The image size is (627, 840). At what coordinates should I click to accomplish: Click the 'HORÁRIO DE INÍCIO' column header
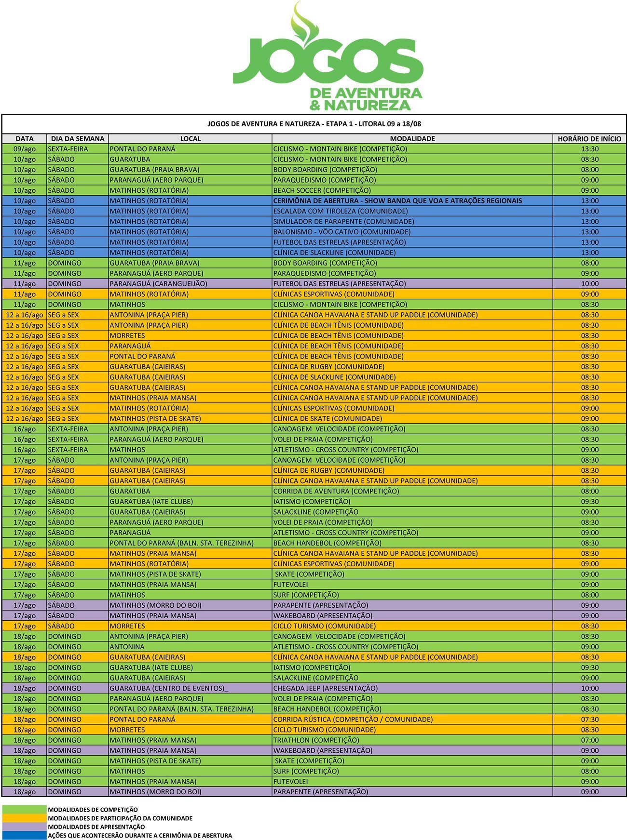click(x=589, y=139)
